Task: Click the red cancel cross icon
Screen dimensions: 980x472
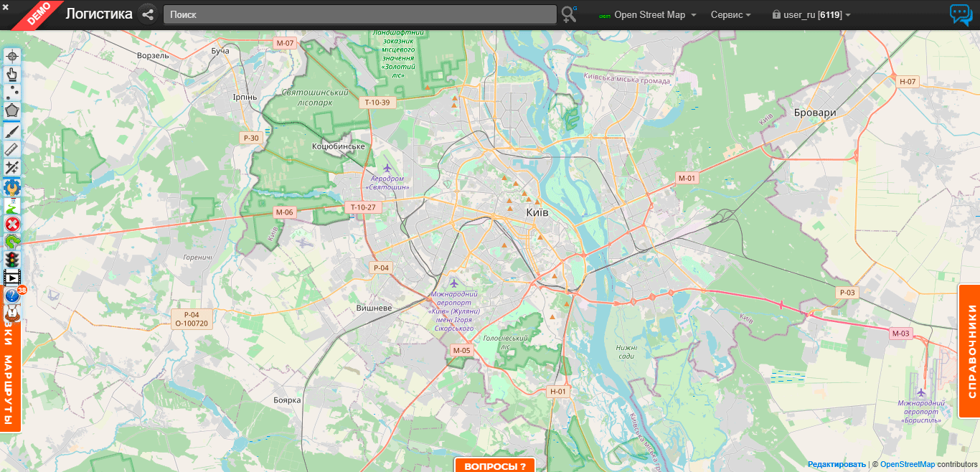Action: click(x=12, y=224)
